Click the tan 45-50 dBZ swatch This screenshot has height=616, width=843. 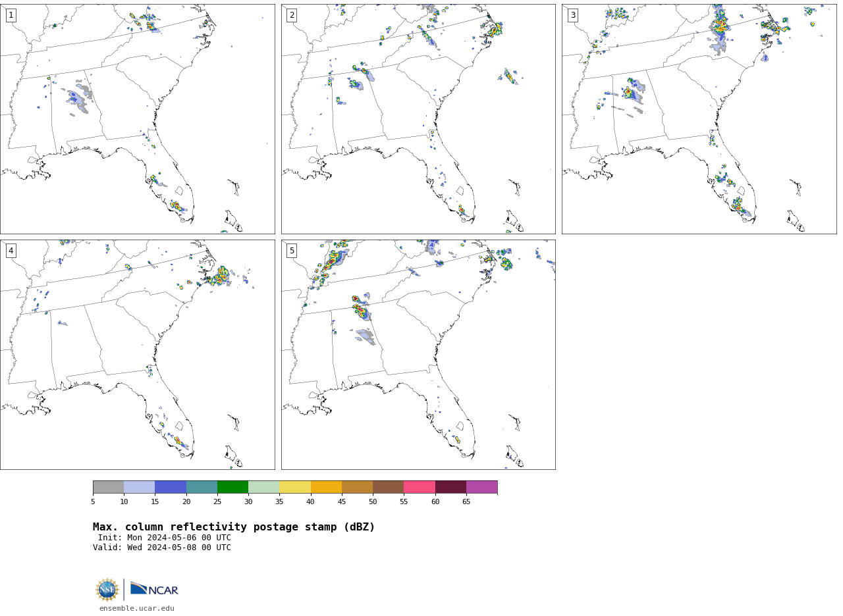pyautogui.click(x=357, y=487)
